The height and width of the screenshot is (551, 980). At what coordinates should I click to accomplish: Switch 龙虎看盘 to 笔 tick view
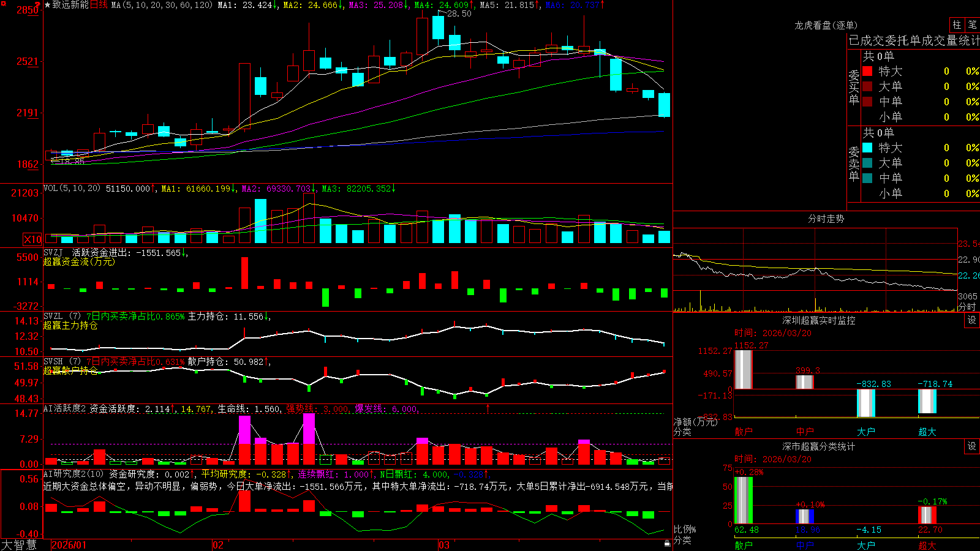[972, 24]
